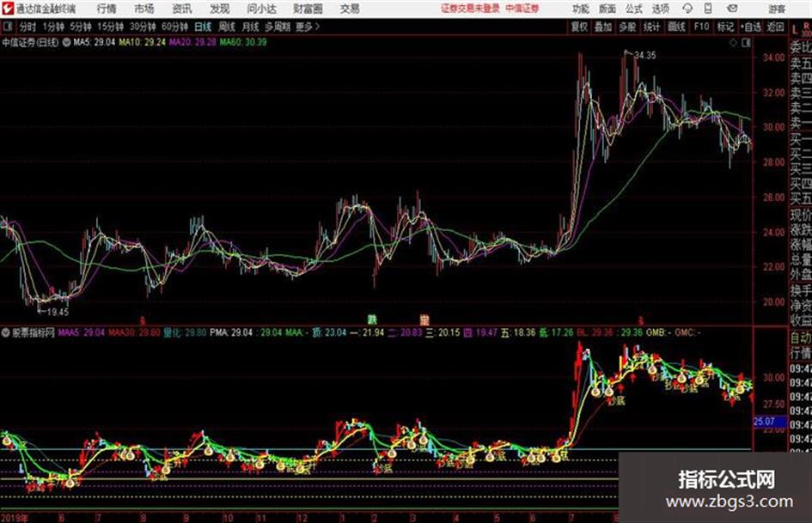Click the 多股 multi-stock button
The image size is (812, 523).
click(x=627, y=27)
